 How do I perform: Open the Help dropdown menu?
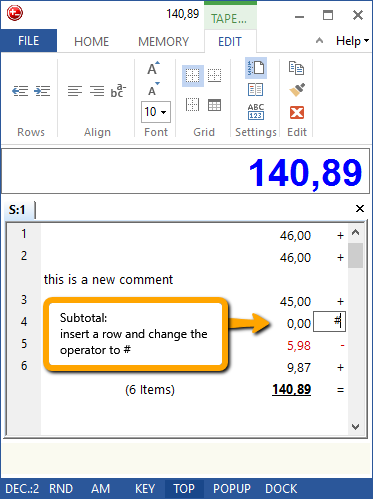352,41
